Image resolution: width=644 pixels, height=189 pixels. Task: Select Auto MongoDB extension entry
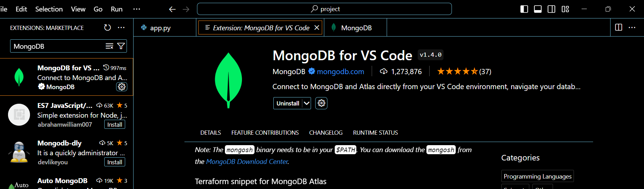click(x=67, y=180)
